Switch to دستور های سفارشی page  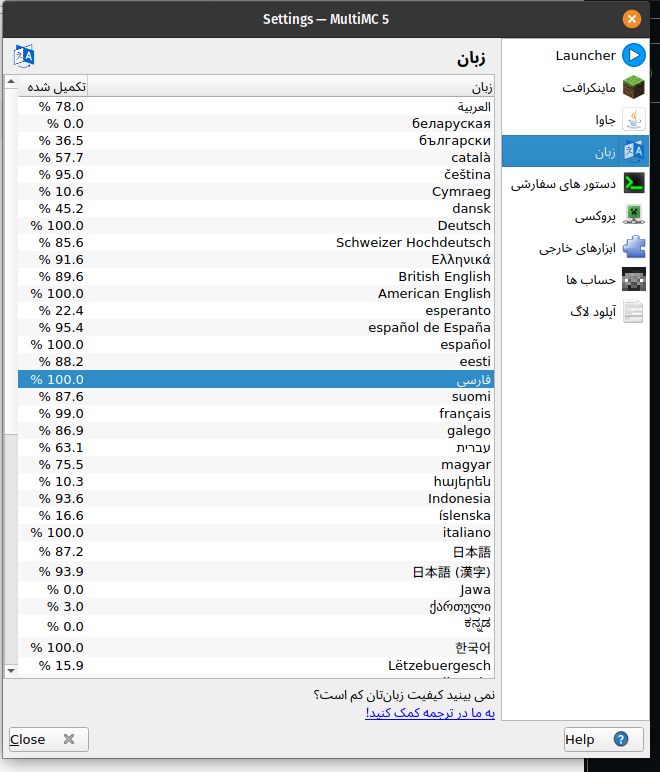pos(575,183)
